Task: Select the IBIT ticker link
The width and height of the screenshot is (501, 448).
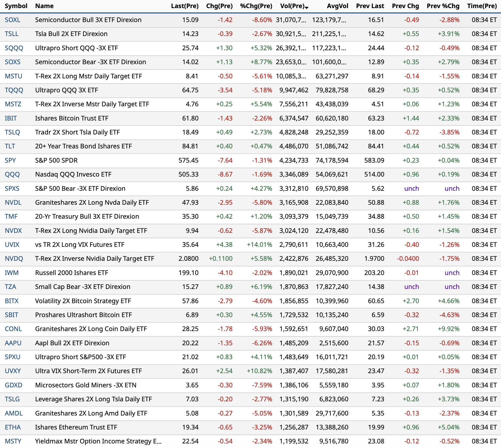Action: pos(11,118)
